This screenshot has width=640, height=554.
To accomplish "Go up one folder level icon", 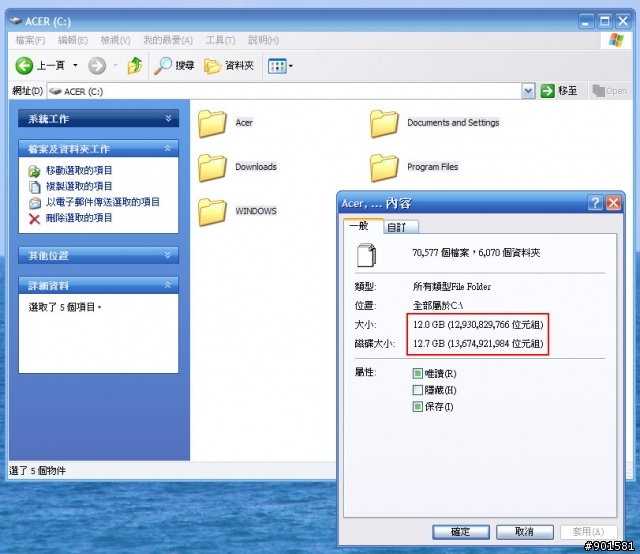I will pos(135,65).
